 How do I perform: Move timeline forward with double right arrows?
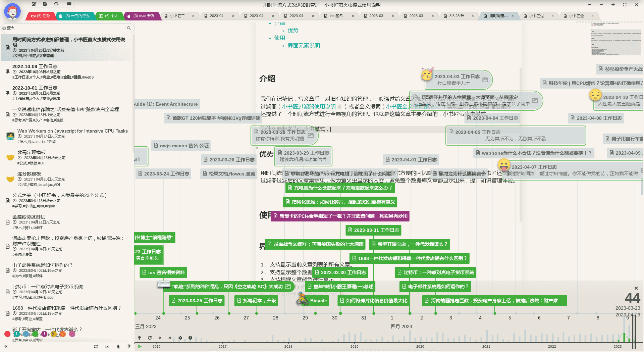coord(170,338)
